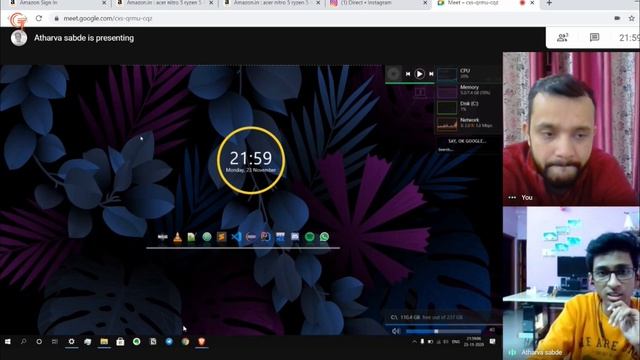
Task: Open the first icon in the desktop dock
Action: (x=162, y=237)
